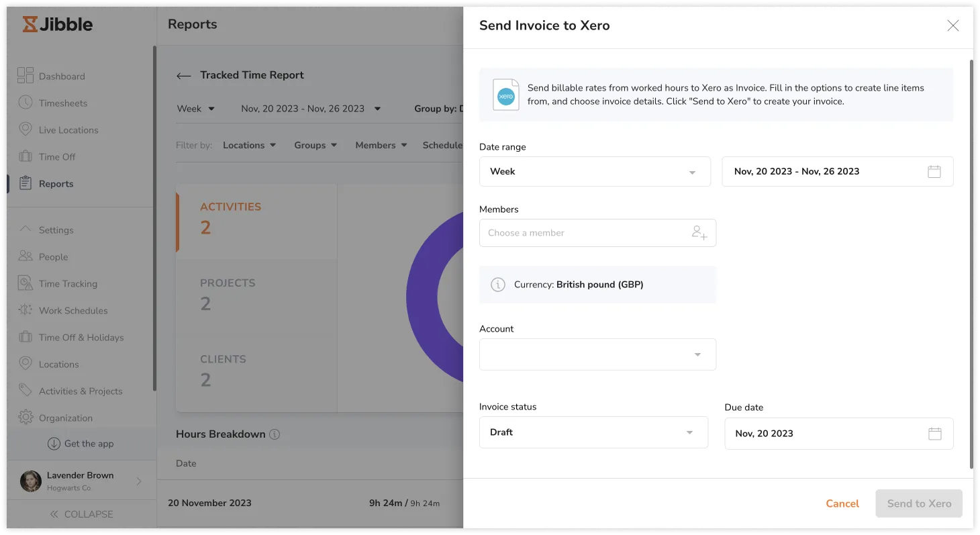Open the Invoice status Draft dropdown
Image resolution: width=980 pixels, height=535 pixels.
(593, 432)
